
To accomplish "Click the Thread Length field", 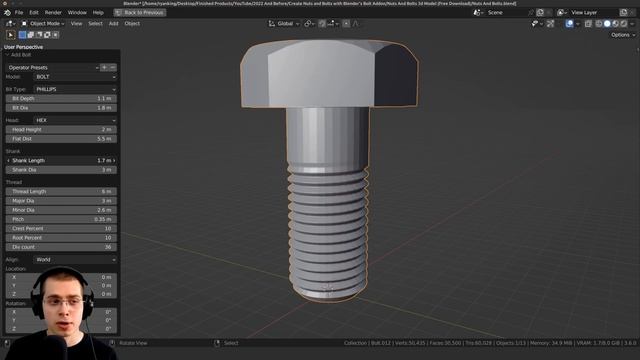I will 61,191.
